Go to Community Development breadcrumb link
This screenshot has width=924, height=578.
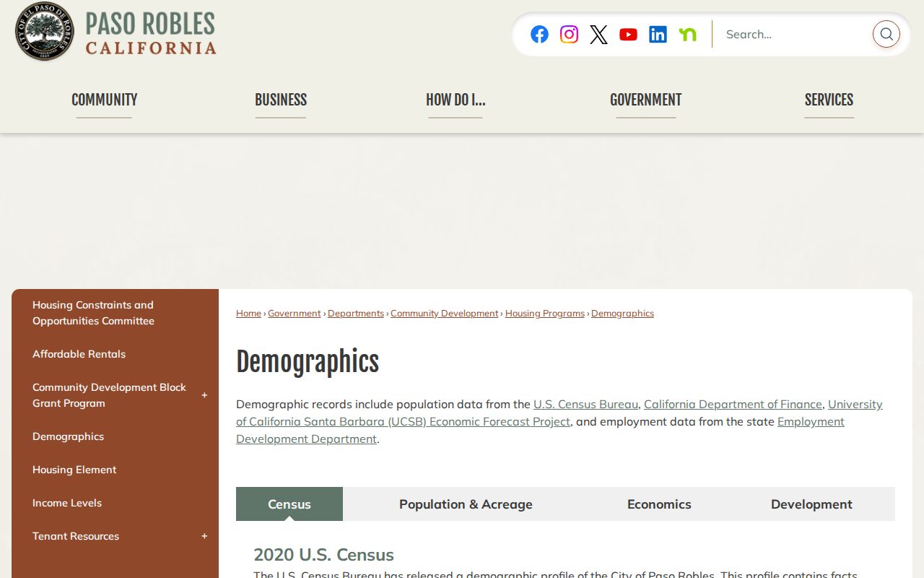[x=445, y=314]
